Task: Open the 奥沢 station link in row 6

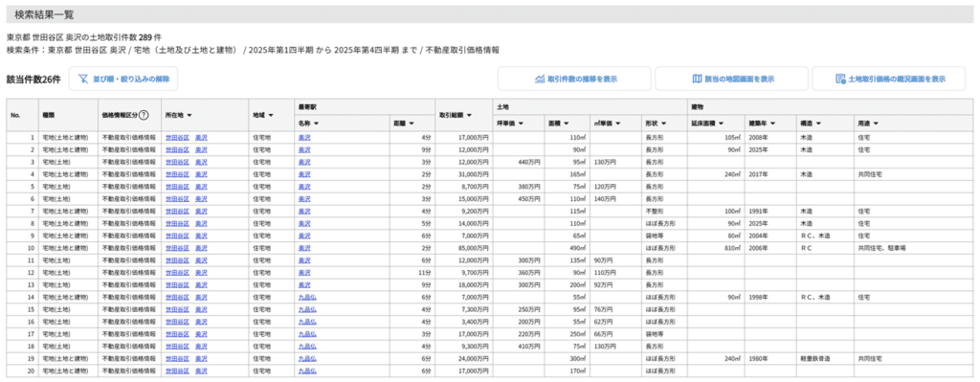Action: pyautogui.click(x=304, y=199)
